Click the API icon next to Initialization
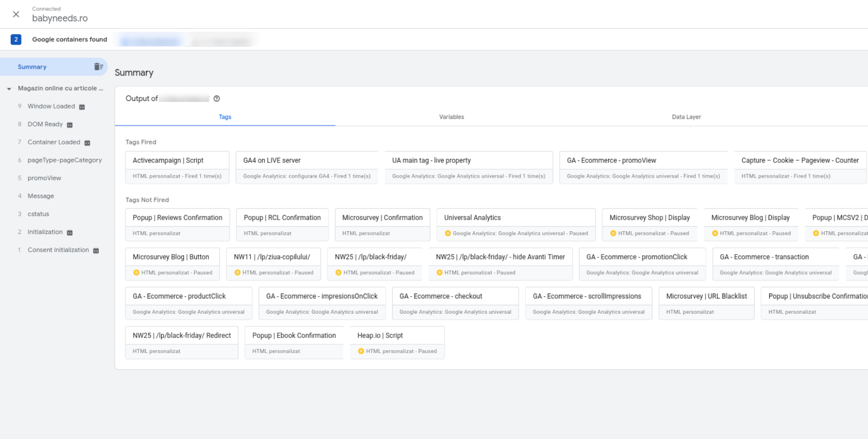 tap(69, 232)
